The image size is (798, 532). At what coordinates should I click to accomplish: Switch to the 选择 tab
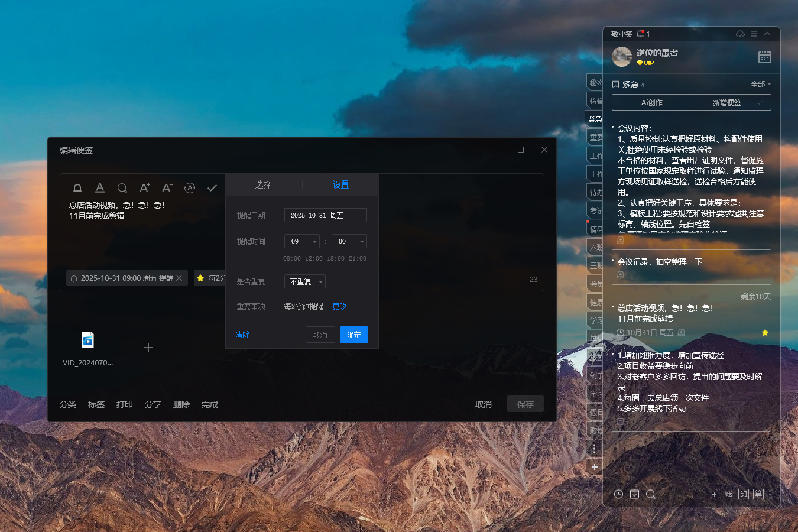coord(263,185)
